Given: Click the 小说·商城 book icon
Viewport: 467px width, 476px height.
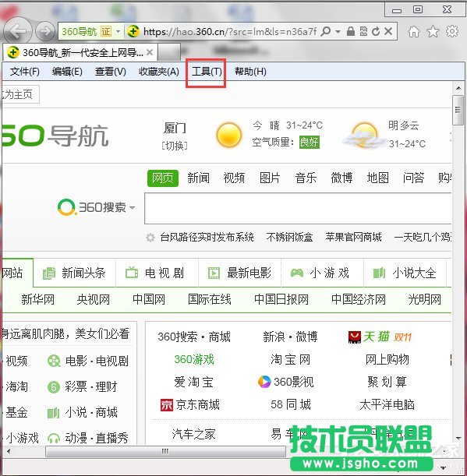Looking at the screenshot, I should click(54, 413).
